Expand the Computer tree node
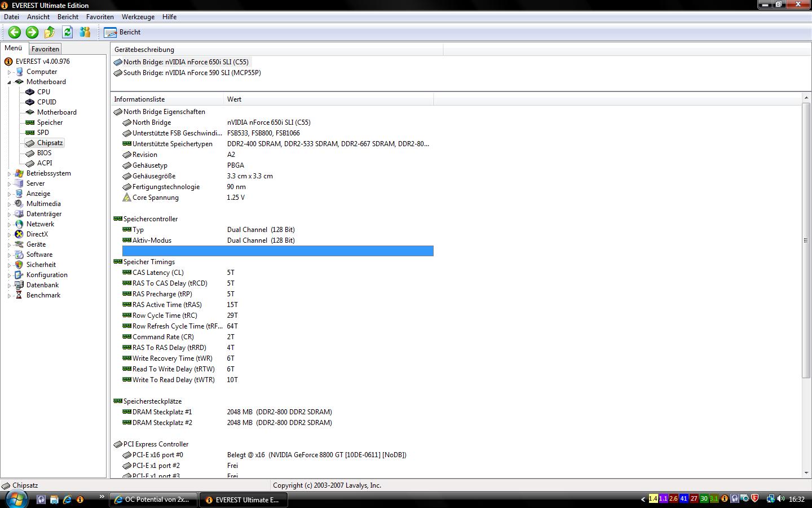The image size is (812, 508). [10, 72]
